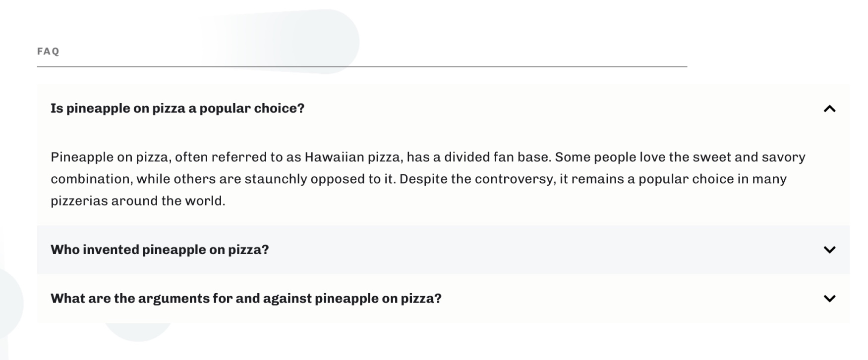Click the down chevron beside 'Who invented pineapple on pizza?'

click(829, 250)
